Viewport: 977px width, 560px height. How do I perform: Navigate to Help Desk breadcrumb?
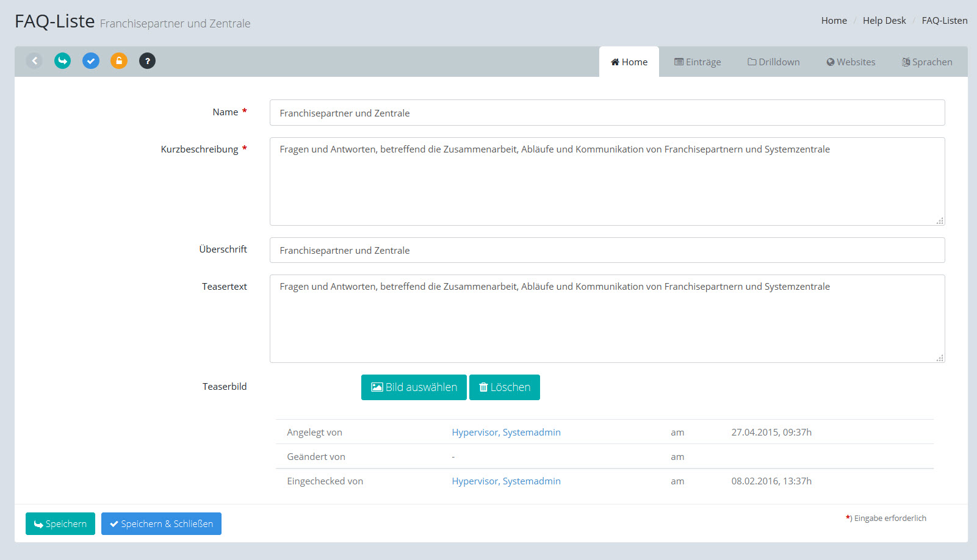click(884, 21)
